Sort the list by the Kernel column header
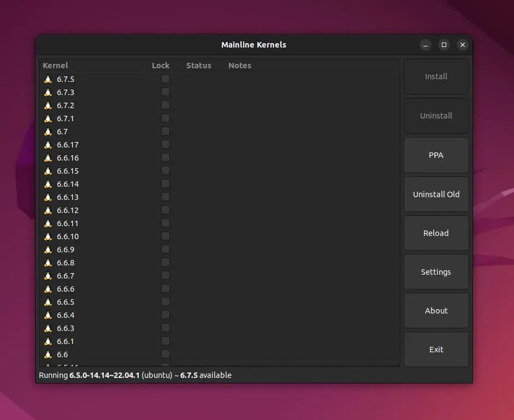 [x=55, y=66]
